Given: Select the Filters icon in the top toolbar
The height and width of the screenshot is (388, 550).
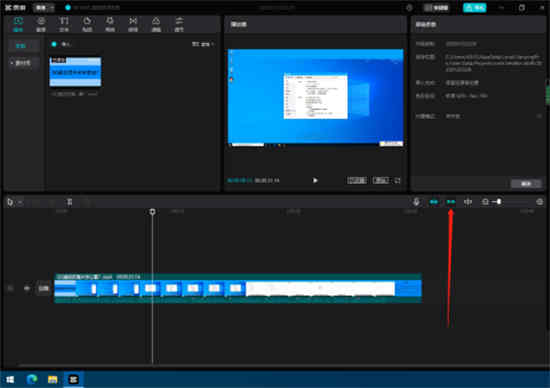Looking at the screenshot, I should click(156, 24).
